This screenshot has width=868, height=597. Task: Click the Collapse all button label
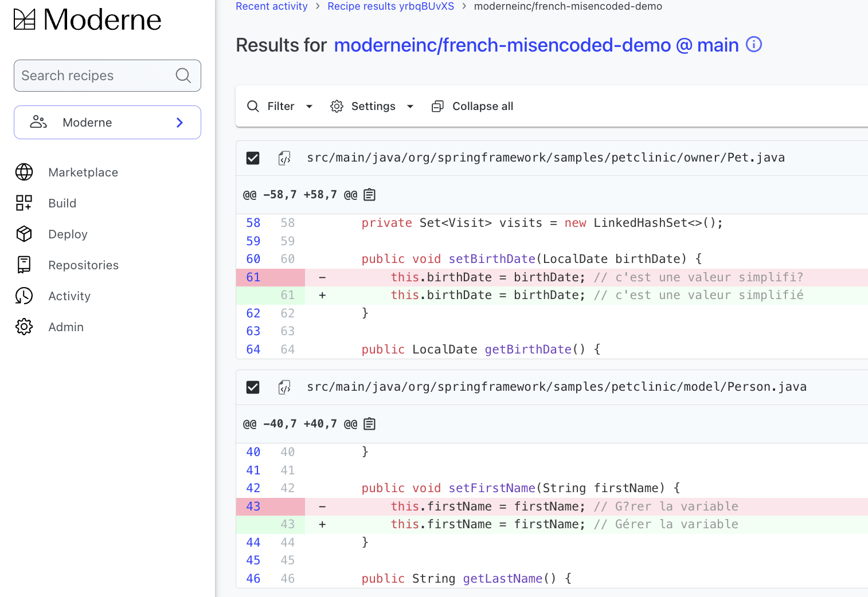[483, 106]
